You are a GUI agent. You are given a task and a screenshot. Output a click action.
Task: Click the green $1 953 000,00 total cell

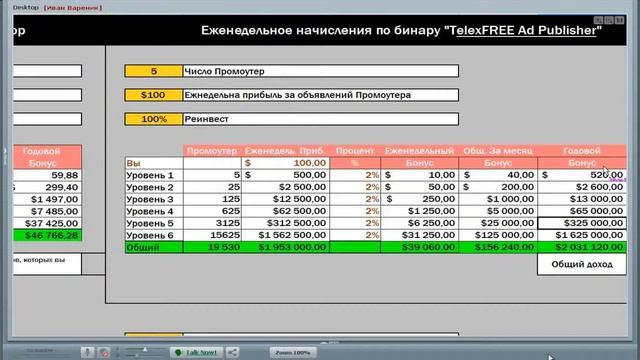(285, 247)
